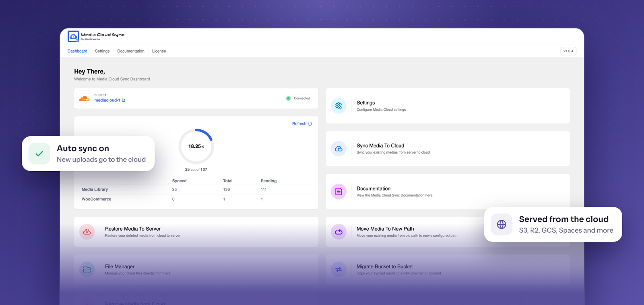Screen dimensions: 644x305
Task: Choose the Migrate Bucket to Bucket title
Action: click(385, 266)
